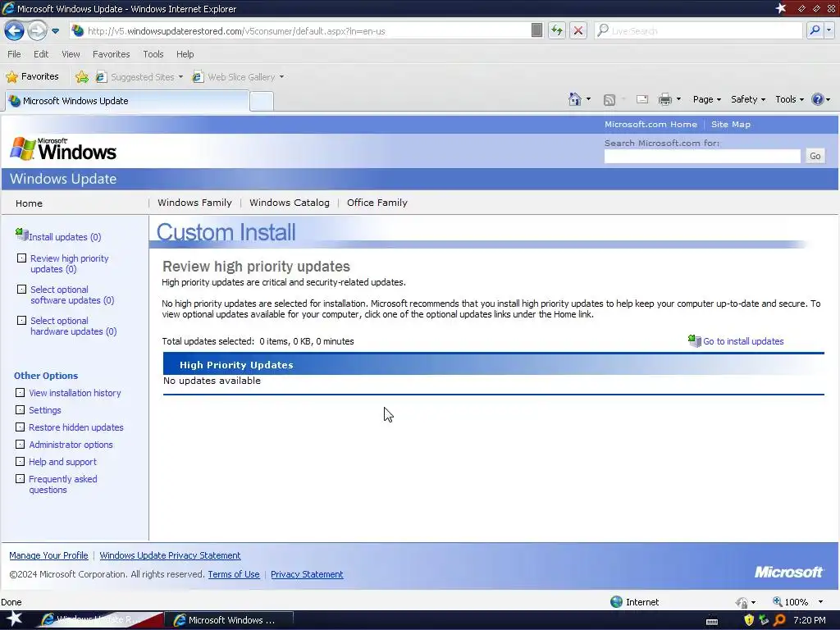
Task: Open the command bar Tools dropdown
Action: [x=789, y=99]
